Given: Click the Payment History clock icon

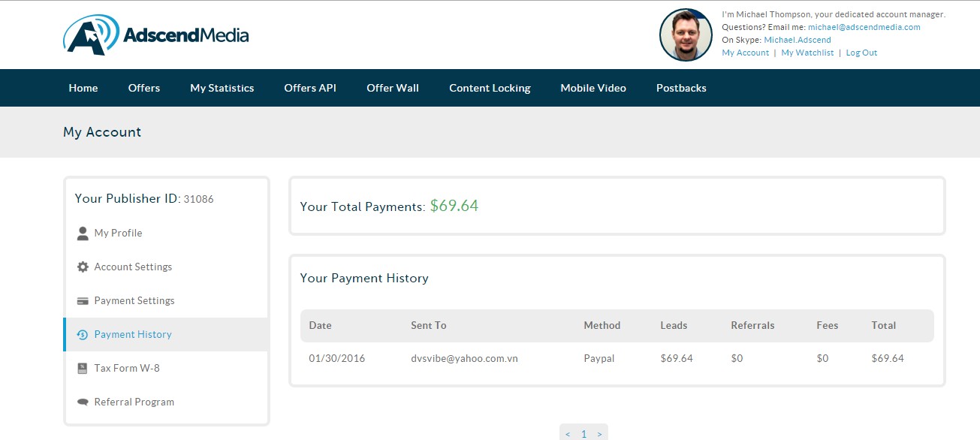Looking at the screenshot, I should [83, 335].
